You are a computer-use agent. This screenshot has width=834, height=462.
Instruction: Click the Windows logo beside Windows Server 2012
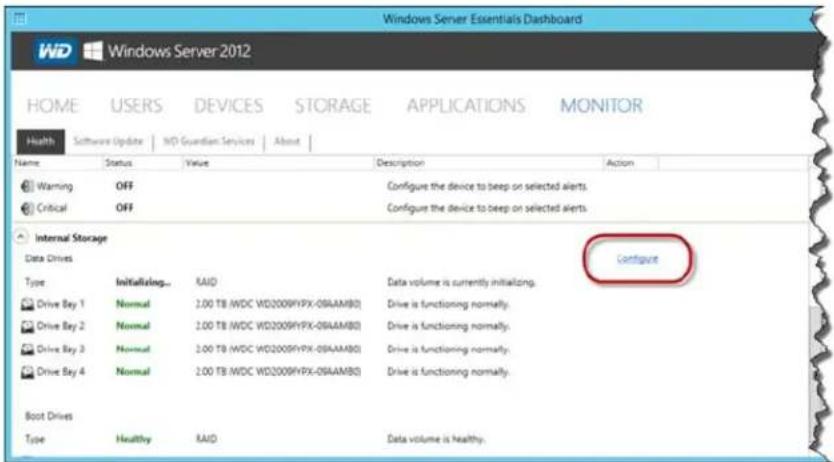93,52
